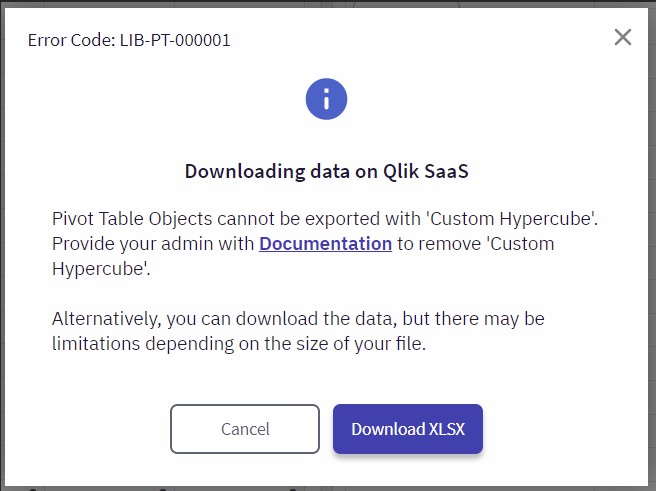Viewport: 656px width, 491px height.
Task: Close the dialog with the X icon
Action: [623, 37]
